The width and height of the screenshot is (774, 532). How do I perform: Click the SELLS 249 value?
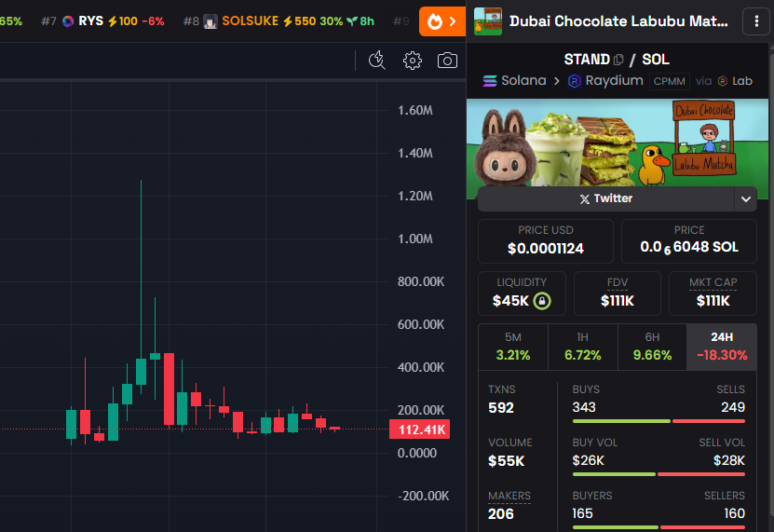tap(732, 407)
